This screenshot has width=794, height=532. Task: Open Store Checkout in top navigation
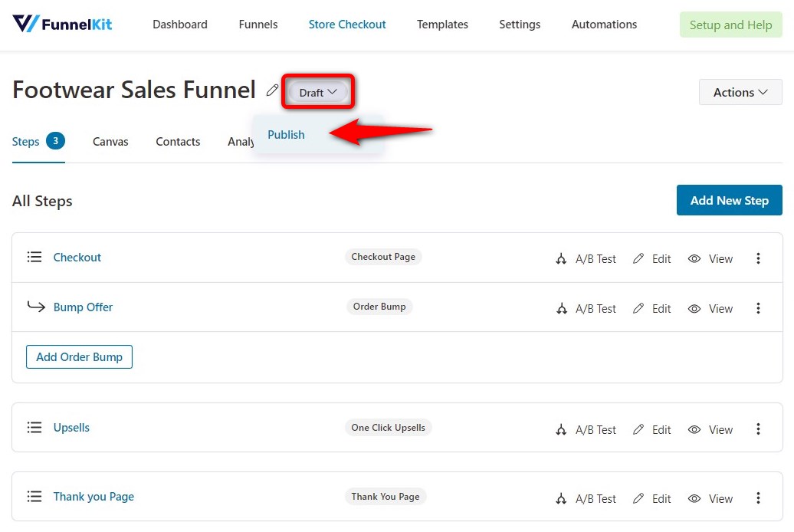[x=347, y=25]
